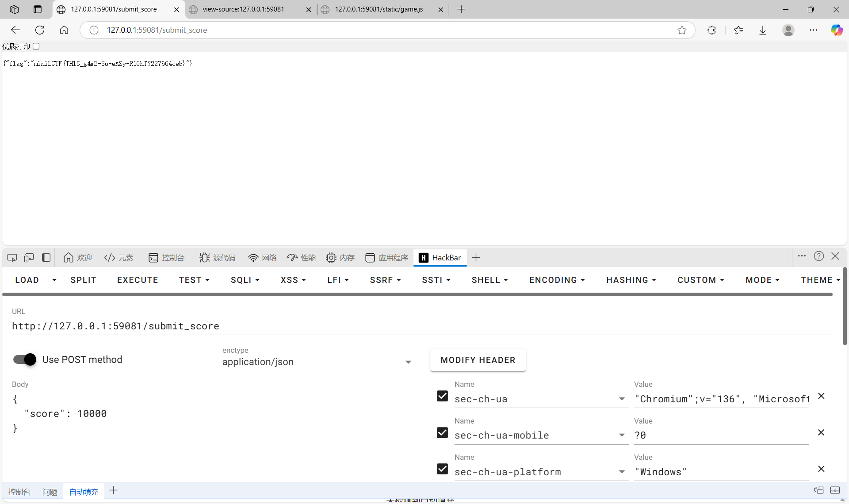This screenshot has height=504, width=849.
Task: Remove the sec-ch-ua header row
Action: pyautogui.click(x=821, y=396)
